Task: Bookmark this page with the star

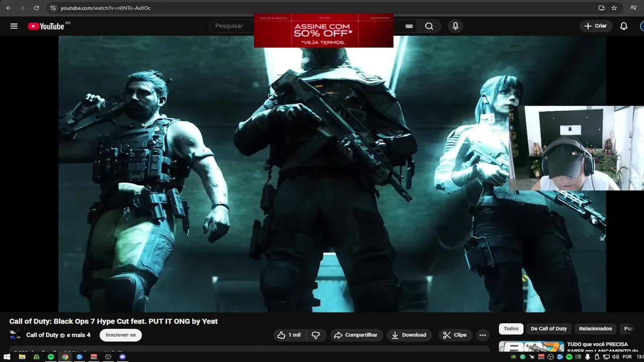Action: [x=614, y=8]
